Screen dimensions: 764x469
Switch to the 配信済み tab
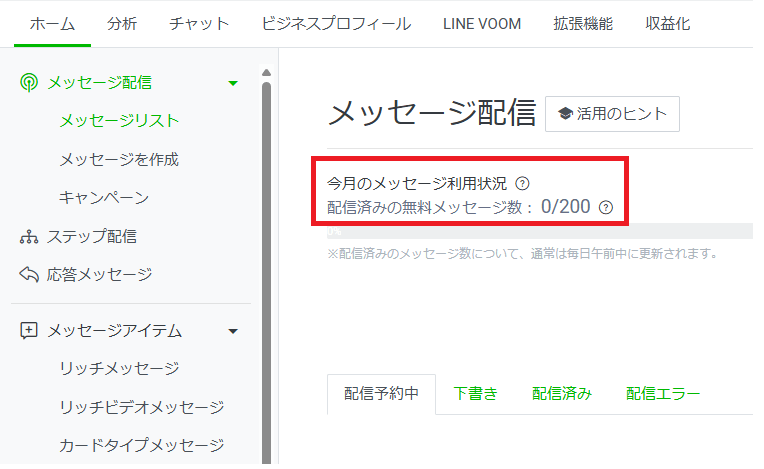point(562,394)
